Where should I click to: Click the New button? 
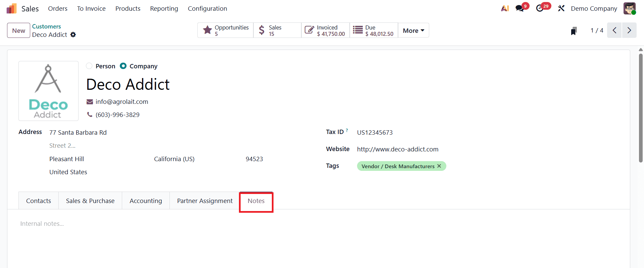[x=19, y=30]
